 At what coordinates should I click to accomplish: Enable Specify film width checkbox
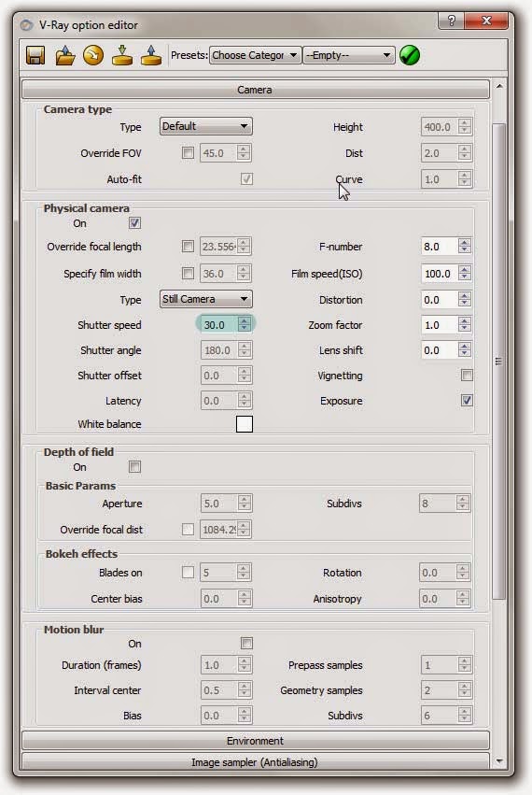(188, 274)
